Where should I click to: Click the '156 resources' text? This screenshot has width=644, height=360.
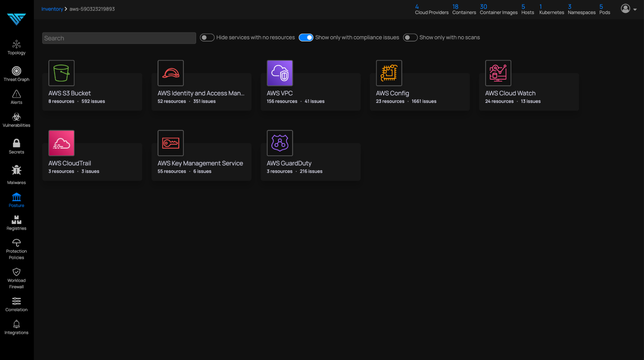click(282, 101)
